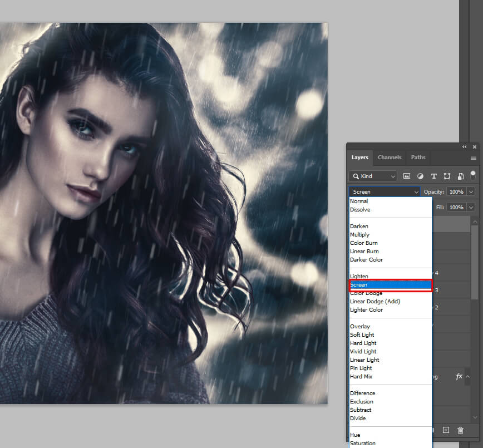
Task: Filter layers by pixel layer icon
Action: click(407, 176)
